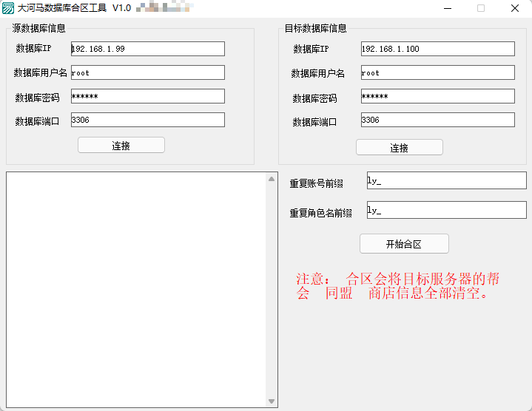Start merge with 开始合区 button
The image size is (532, 411).
point(404,244)
